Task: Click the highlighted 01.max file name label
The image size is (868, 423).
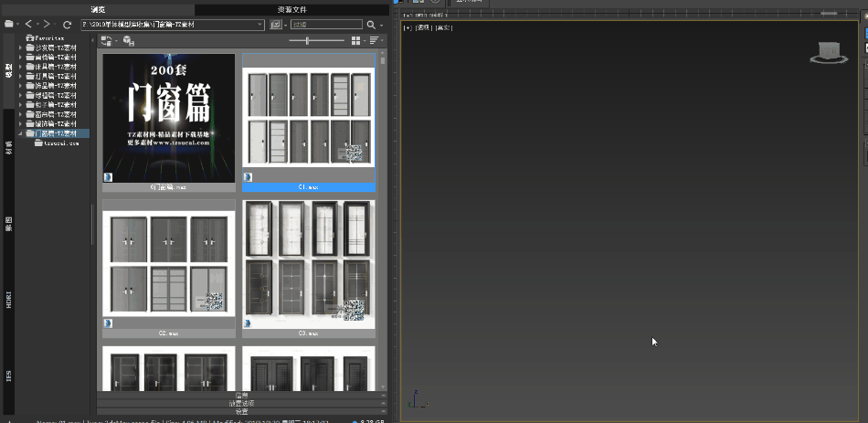Action: point(308,187)
